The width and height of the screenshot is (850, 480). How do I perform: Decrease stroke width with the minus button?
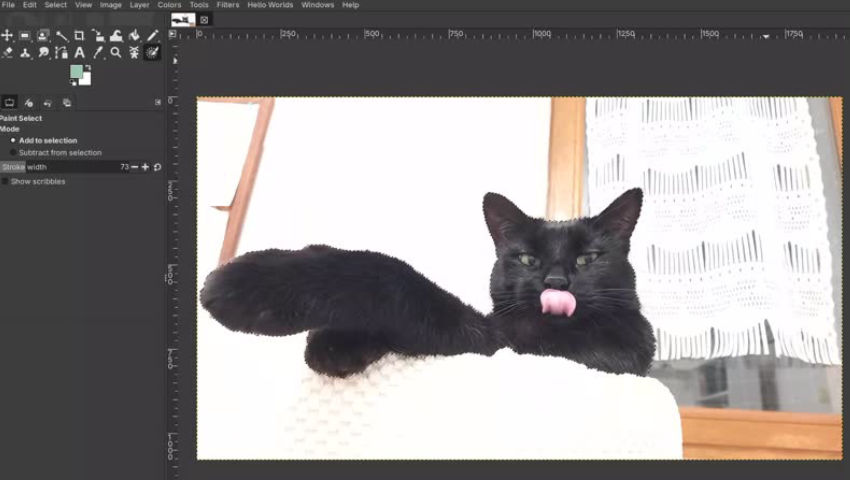pyautogui.click(x=135, y=167)
